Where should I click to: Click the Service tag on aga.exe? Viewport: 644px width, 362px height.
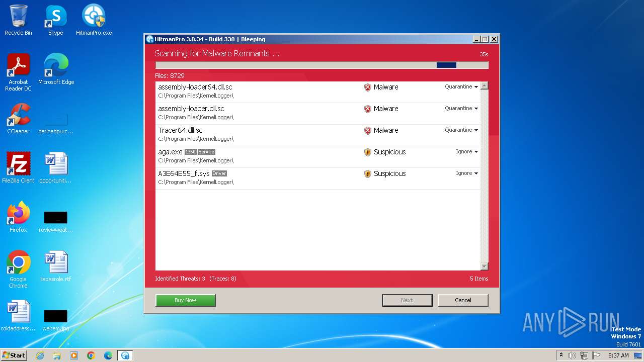tap(206, 152)
